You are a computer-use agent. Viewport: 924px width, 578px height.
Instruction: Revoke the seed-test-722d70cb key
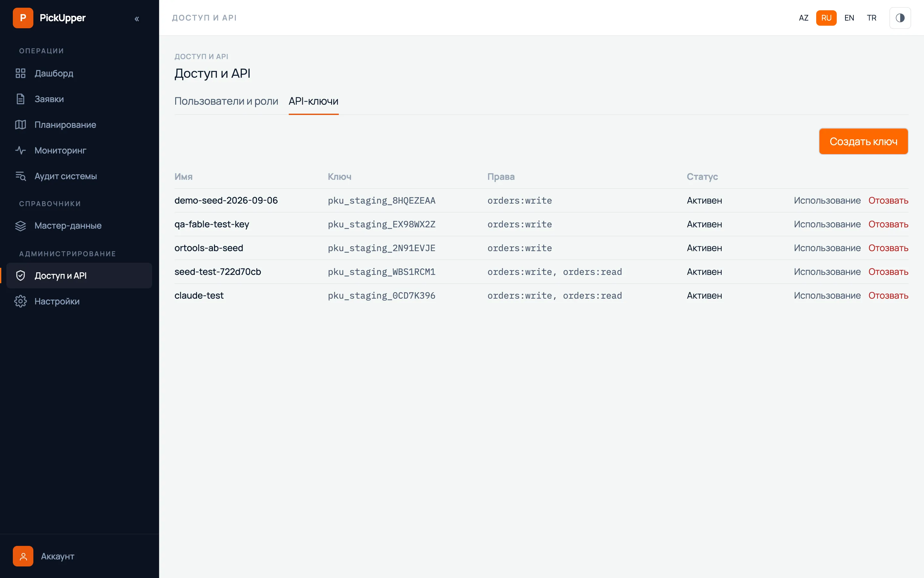click(888, 272)
